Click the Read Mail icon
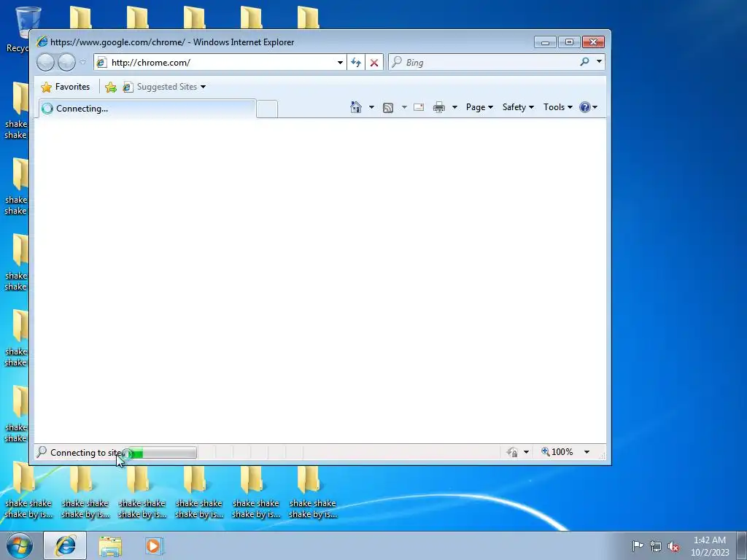The image size is (747, 560). [x=419, y=107]
